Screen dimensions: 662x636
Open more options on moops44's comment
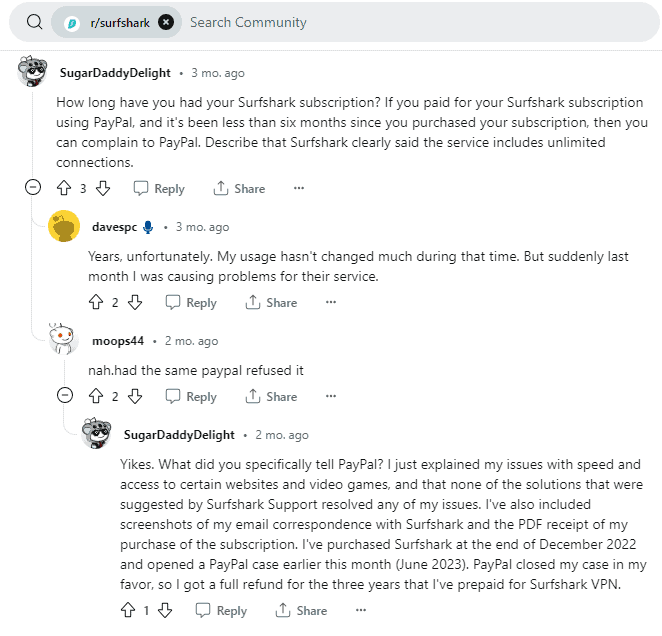[330, 396]
